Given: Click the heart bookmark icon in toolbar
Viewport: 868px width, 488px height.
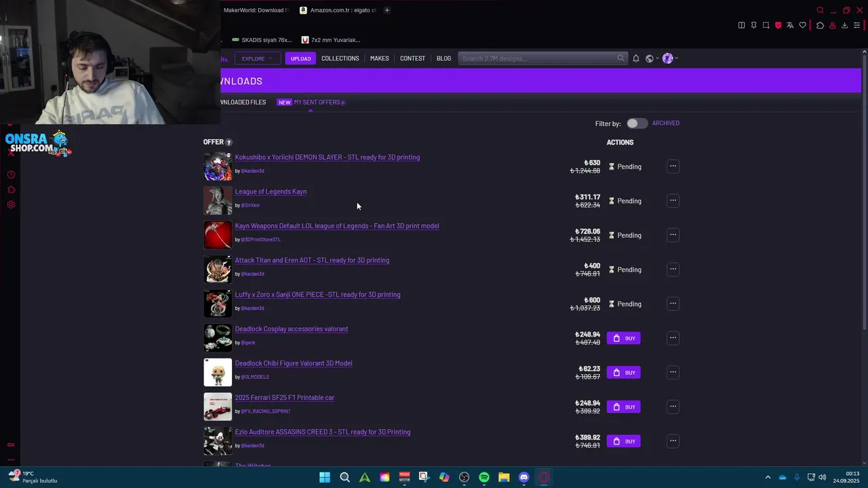Looking at the screenshot, I should (x=802, y=25).
